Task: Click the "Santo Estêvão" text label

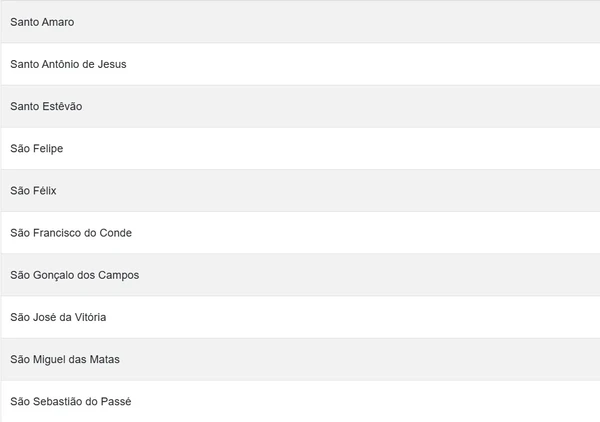Action: (47, 106)
